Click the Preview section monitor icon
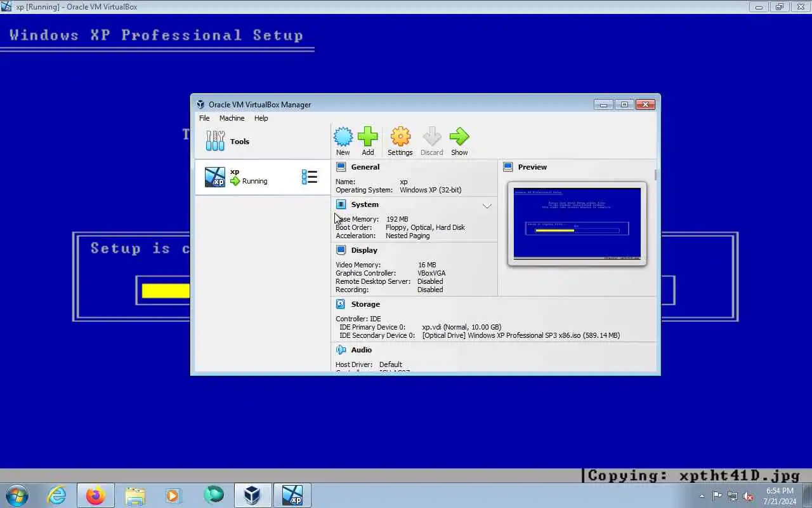812x508 pixels. click(x=507, y=167)
